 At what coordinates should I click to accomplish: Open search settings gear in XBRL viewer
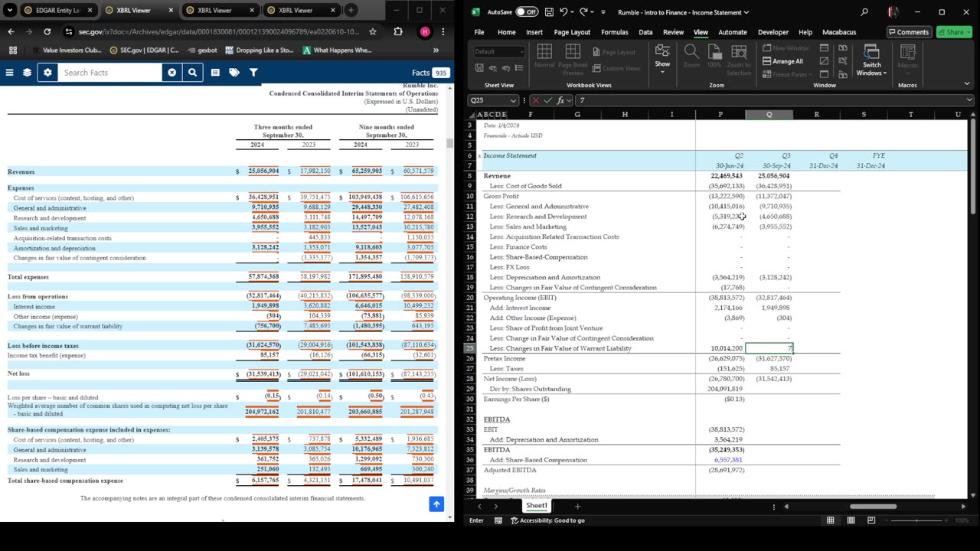pos(47,72)
